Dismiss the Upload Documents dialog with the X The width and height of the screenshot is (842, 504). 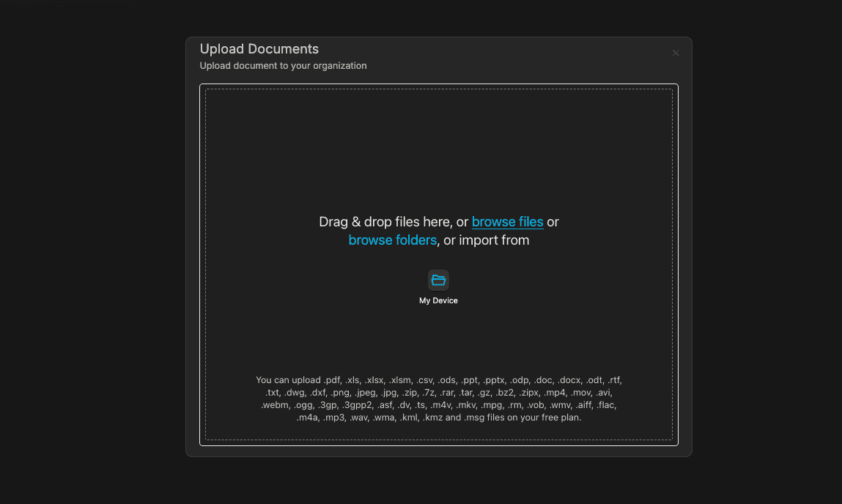coord(675,52)
